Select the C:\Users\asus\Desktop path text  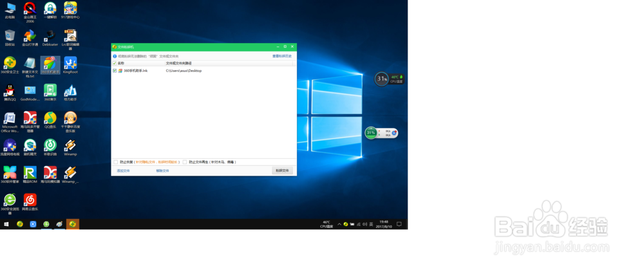coord(184,71)
